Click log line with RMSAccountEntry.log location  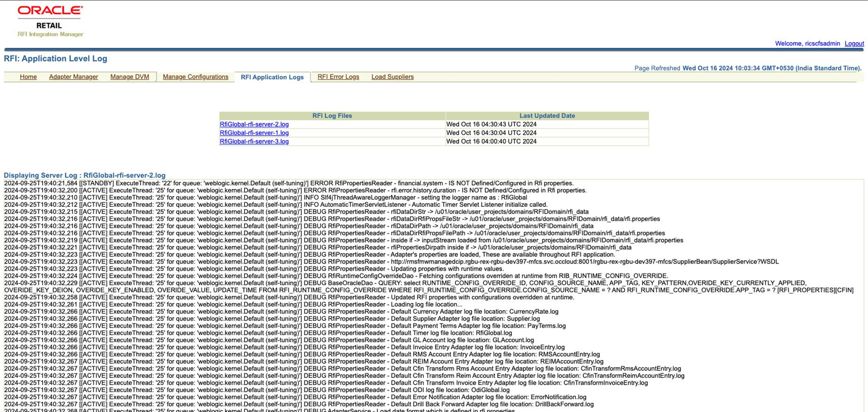click(302, 354)
